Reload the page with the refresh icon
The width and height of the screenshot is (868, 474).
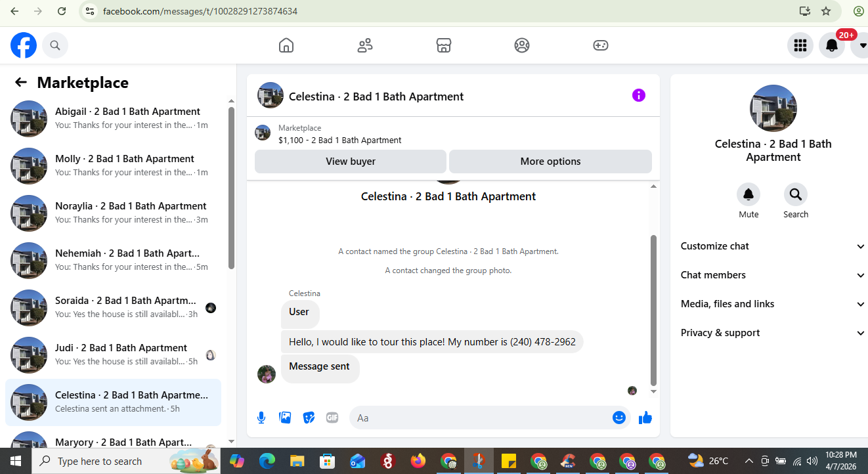(62, 11)
